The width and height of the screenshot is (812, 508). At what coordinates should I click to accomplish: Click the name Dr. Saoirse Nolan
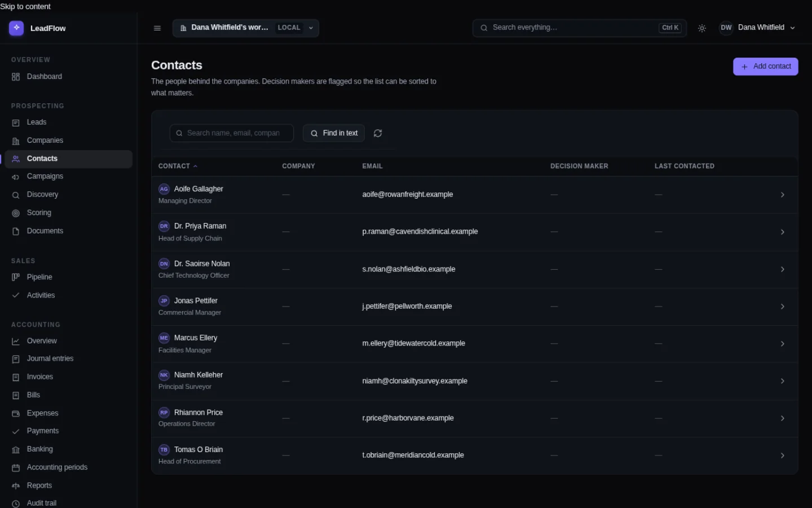point(202,264)
